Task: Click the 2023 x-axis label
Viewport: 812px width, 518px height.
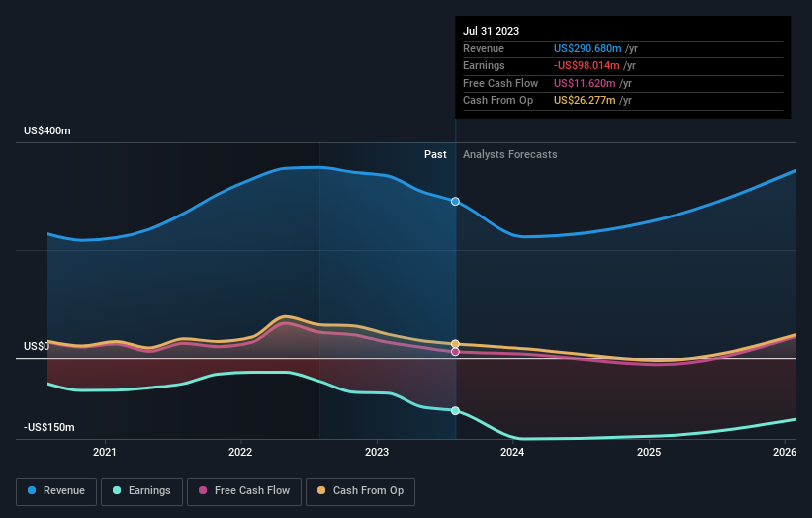Action: (x=377, y=452)
